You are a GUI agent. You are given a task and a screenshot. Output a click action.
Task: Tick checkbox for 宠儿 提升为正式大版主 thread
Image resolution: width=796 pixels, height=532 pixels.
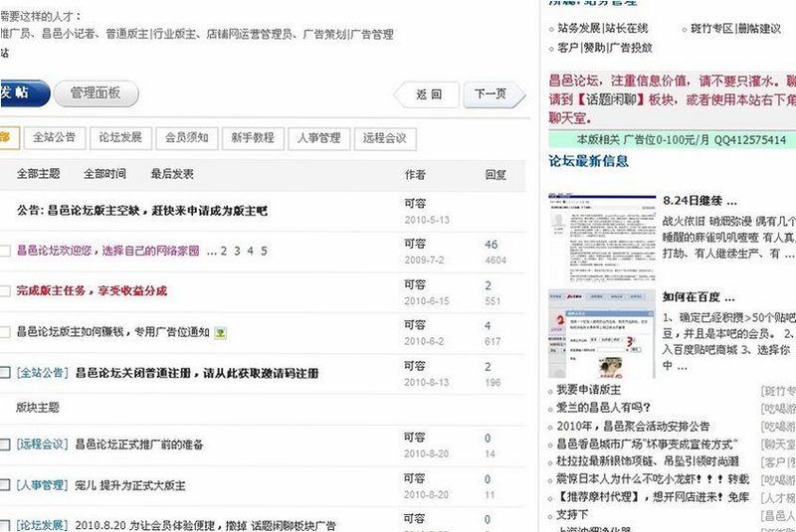(5, 485)
